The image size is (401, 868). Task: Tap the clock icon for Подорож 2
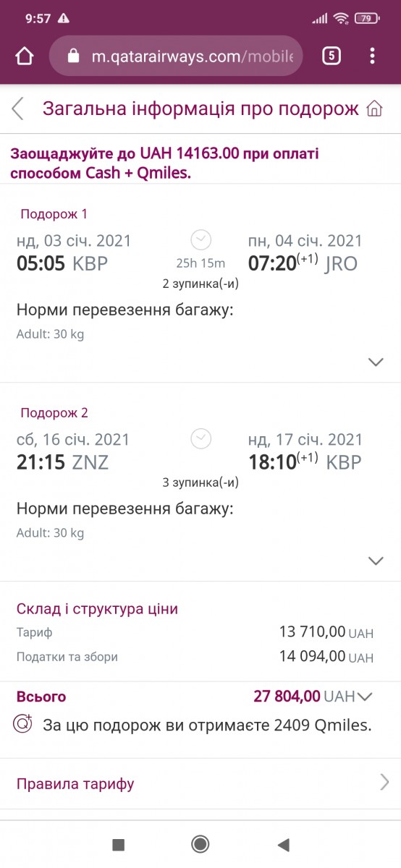point(200,438)
